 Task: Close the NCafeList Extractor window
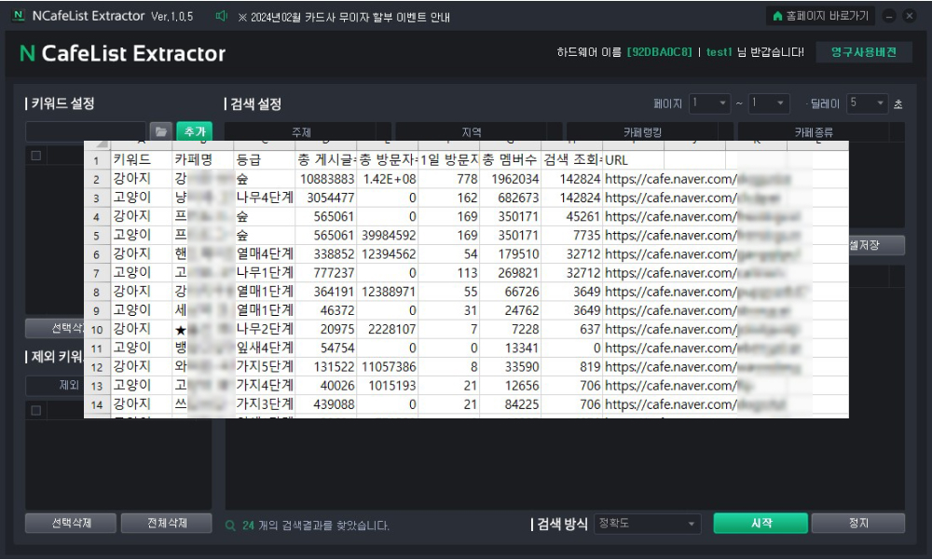pos(910,16)
